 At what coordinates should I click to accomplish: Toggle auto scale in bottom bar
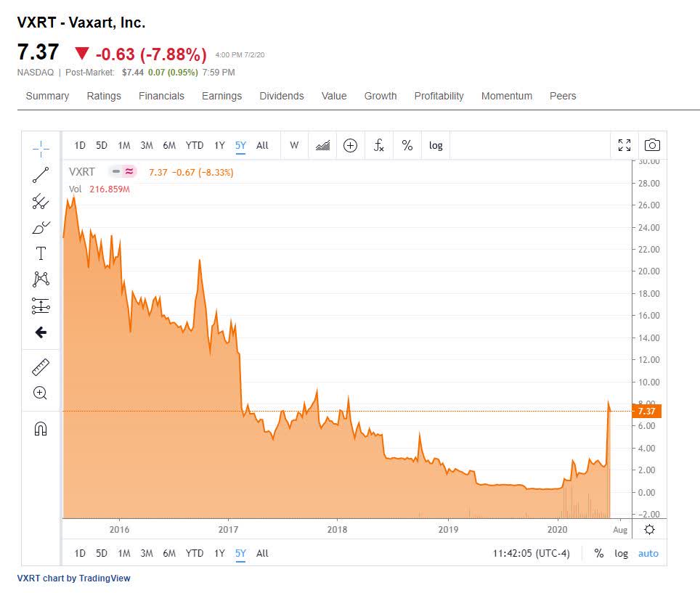(648, 553)
